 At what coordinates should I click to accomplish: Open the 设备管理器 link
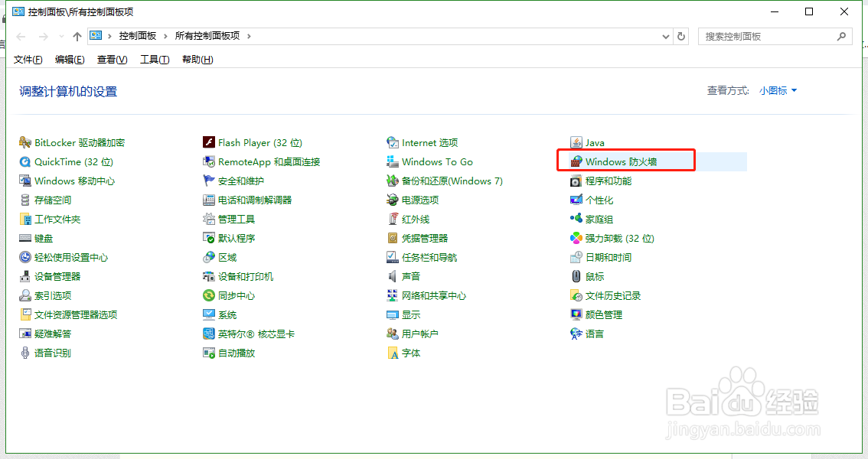point(57,276)
